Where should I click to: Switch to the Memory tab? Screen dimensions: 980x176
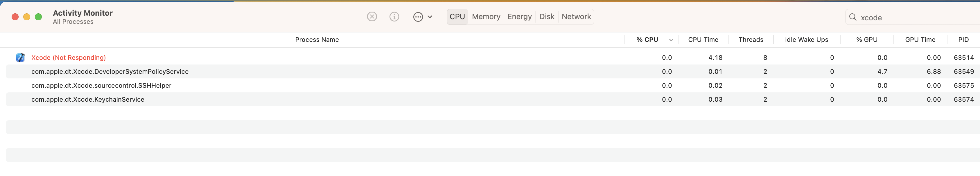coord(486,17)
